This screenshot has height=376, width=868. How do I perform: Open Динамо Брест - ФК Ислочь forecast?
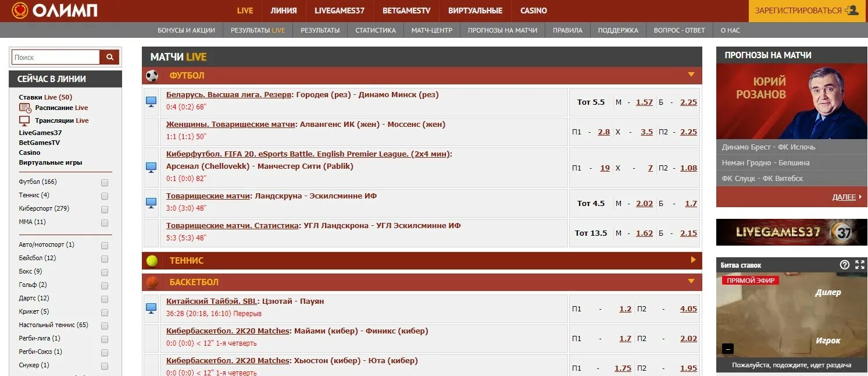coord(769,147)
